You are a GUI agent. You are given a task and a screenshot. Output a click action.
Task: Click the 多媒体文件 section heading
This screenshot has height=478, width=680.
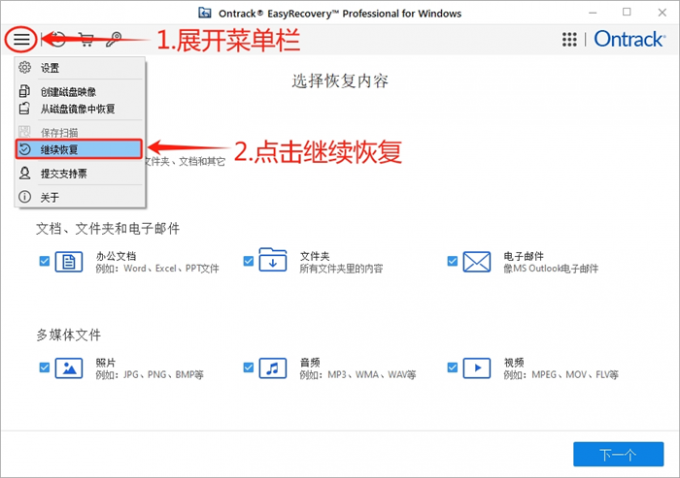point(69,335)
